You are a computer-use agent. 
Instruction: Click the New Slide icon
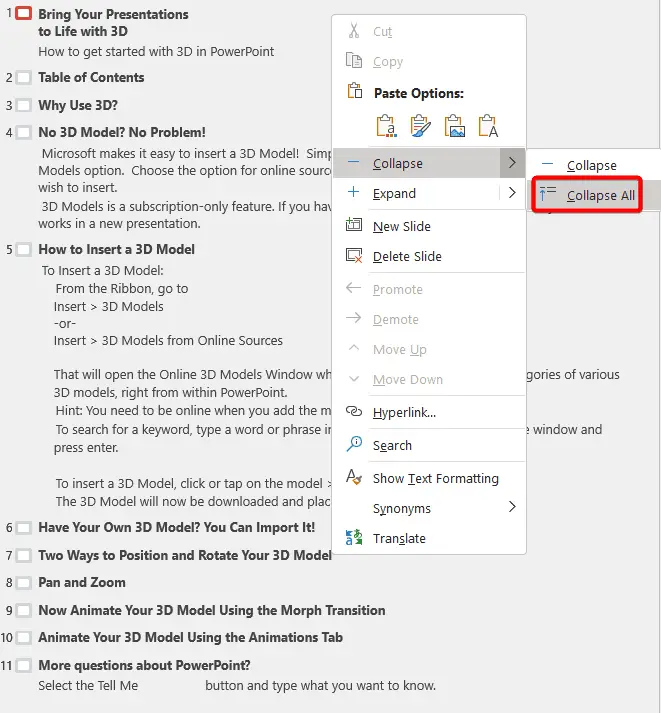pyautogui.click(x=354, y=225)
